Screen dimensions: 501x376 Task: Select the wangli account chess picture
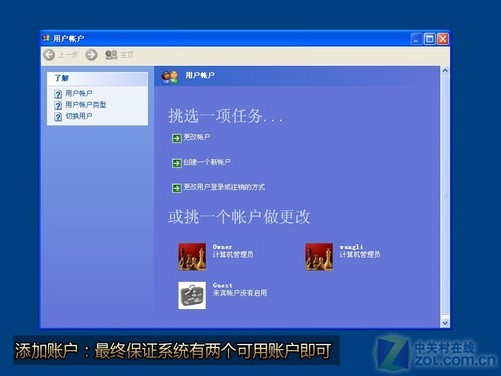(319, 256)
